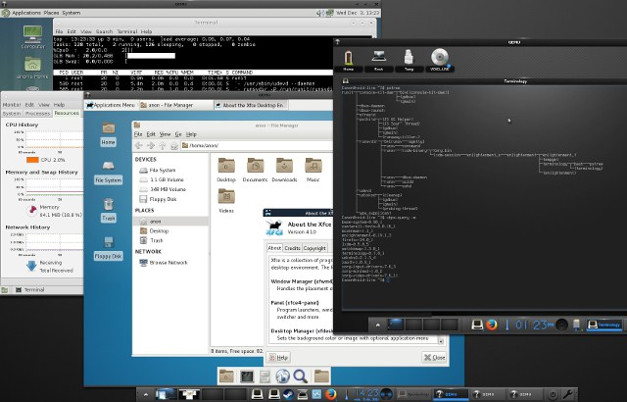Open the wrench settings icon in taskbar

(568, 394)
